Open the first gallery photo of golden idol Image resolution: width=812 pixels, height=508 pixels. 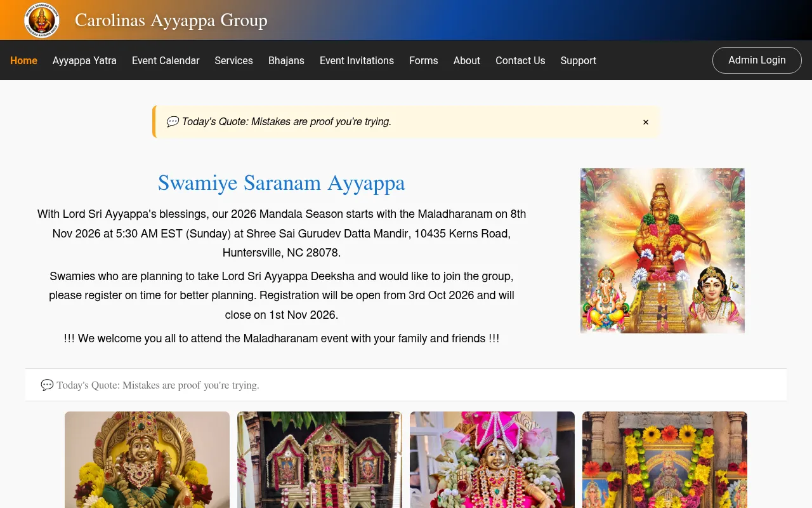pos(147,460)
